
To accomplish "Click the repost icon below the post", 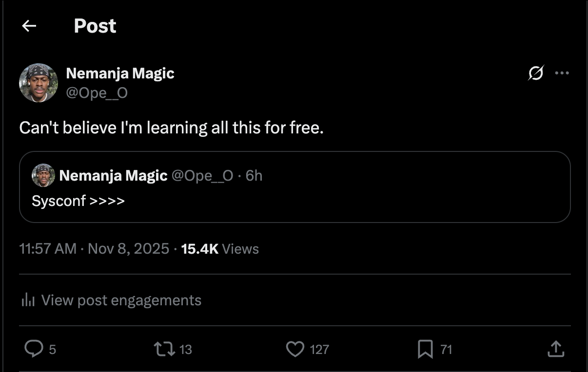I will coord(165,349).
